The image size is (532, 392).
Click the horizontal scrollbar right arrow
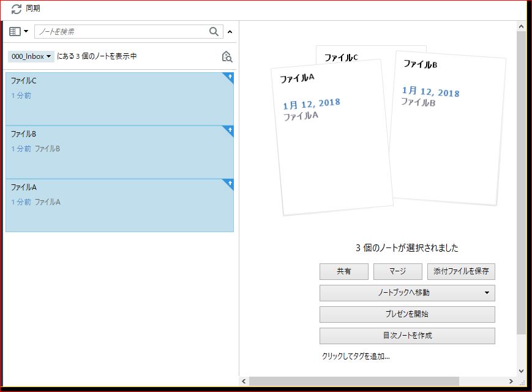[x=511, y=381]
